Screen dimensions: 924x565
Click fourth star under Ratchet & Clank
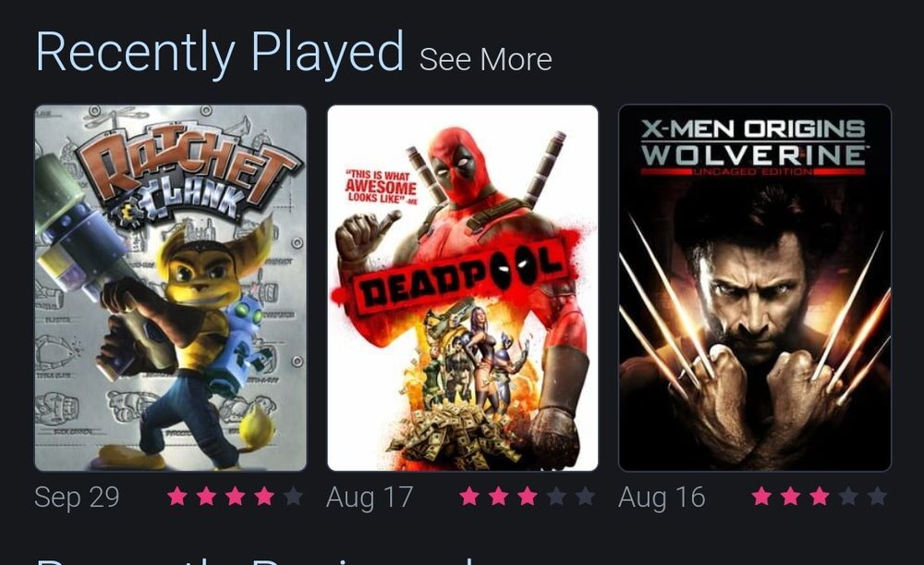pyautogui.click(x=264, y=497)
